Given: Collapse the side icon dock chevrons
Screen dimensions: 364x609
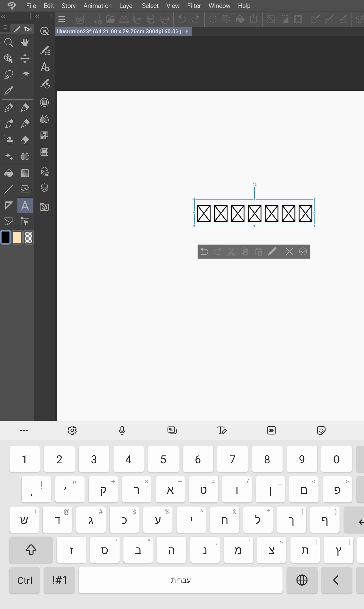Looking at the screenshot, I should click(x=38, y=17).
